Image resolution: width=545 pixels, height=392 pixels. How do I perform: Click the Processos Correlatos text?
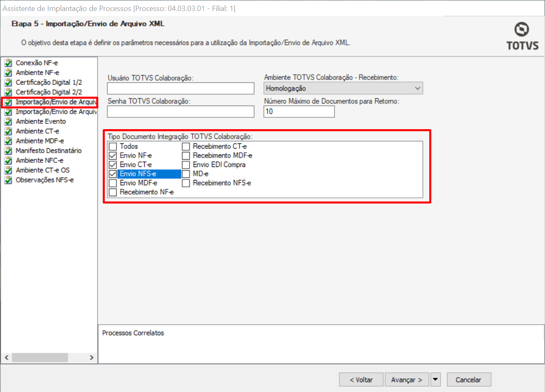click(133, 333)
